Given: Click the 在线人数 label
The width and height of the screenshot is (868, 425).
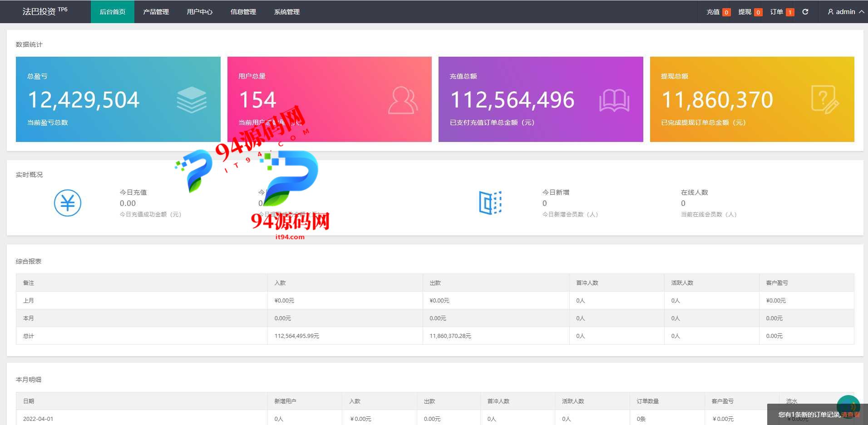Looking at the screenshot, I should (x=695, y=192).
